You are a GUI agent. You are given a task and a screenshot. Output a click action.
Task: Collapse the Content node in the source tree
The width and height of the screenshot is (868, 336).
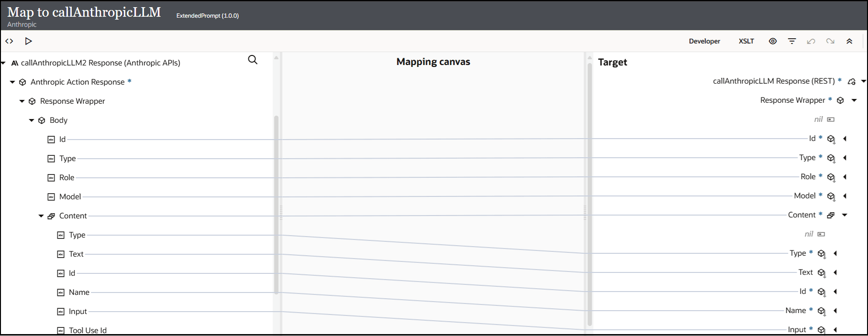tap(41, 216)
